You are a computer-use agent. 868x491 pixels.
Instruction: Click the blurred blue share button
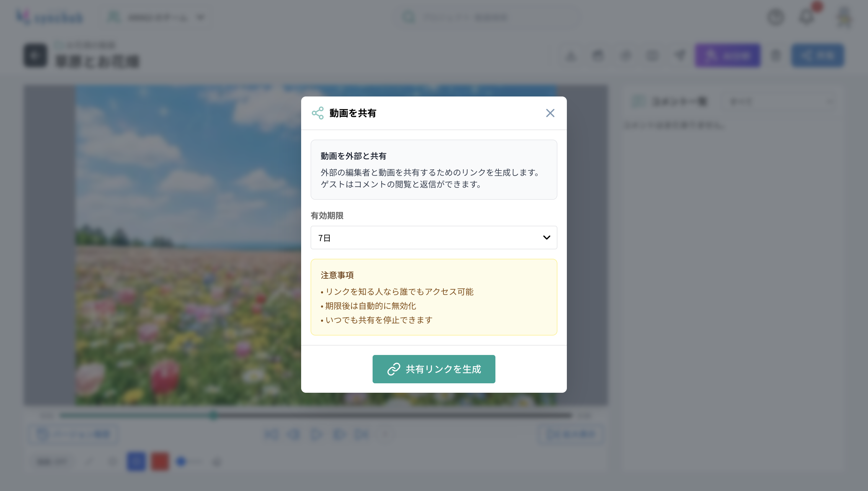click(818, 55)
